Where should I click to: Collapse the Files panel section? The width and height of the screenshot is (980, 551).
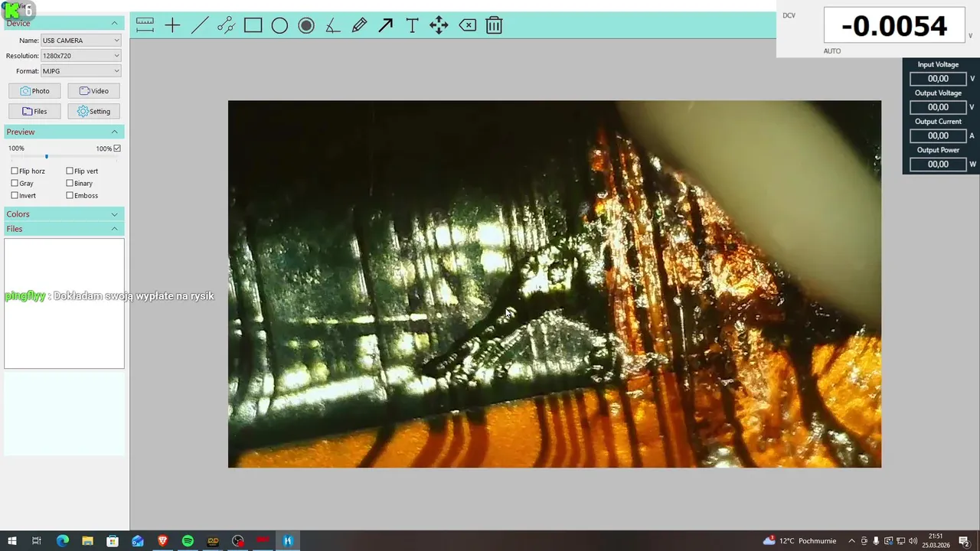(x=115, y=229)
